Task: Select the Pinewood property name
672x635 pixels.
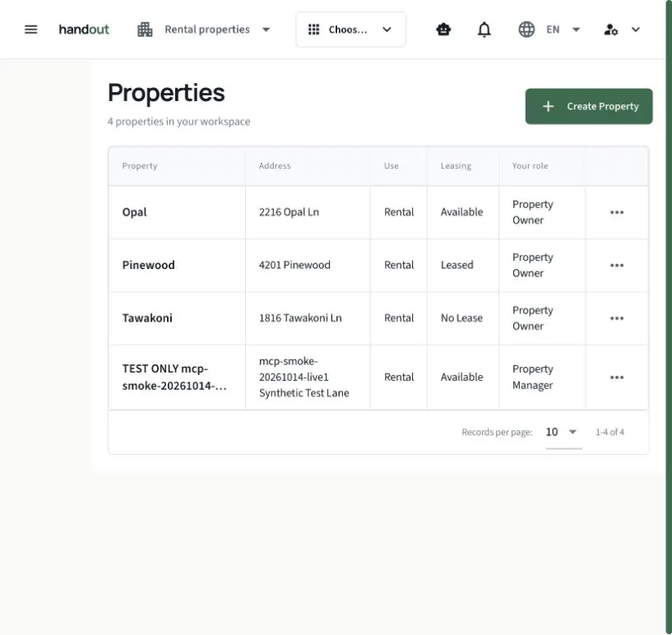Action: point(148,265)
